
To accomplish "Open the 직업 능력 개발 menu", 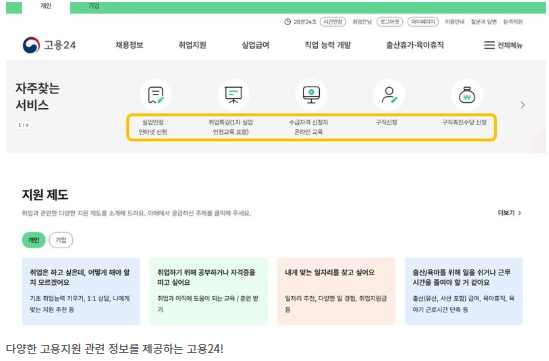I will click(328, 45).
